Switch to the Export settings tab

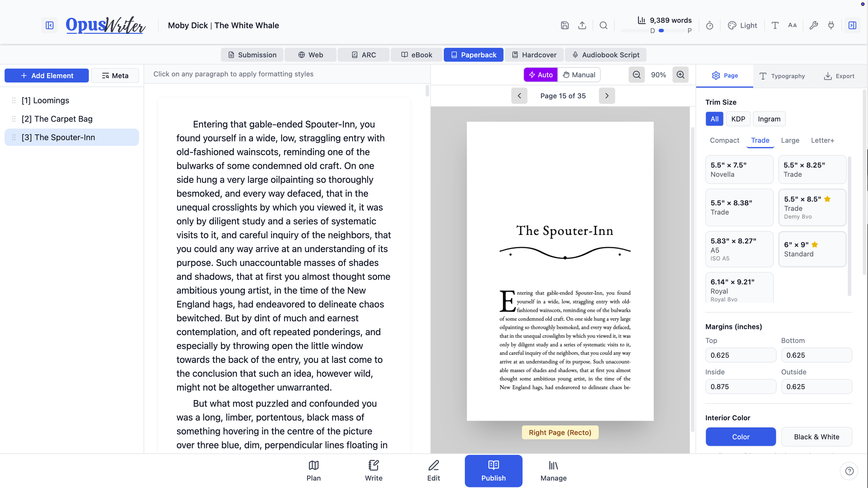tap(839, 76)
